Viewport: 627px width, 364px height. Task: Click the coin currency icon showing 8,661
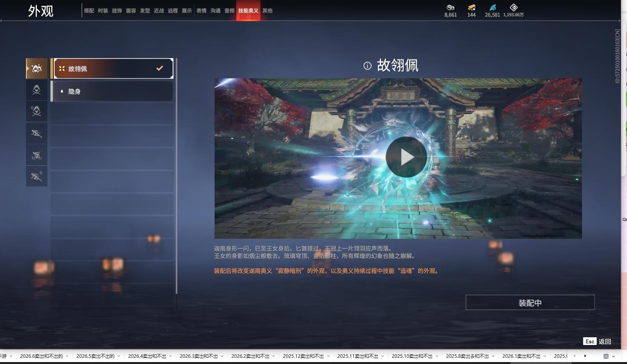[x=450, y=7]
